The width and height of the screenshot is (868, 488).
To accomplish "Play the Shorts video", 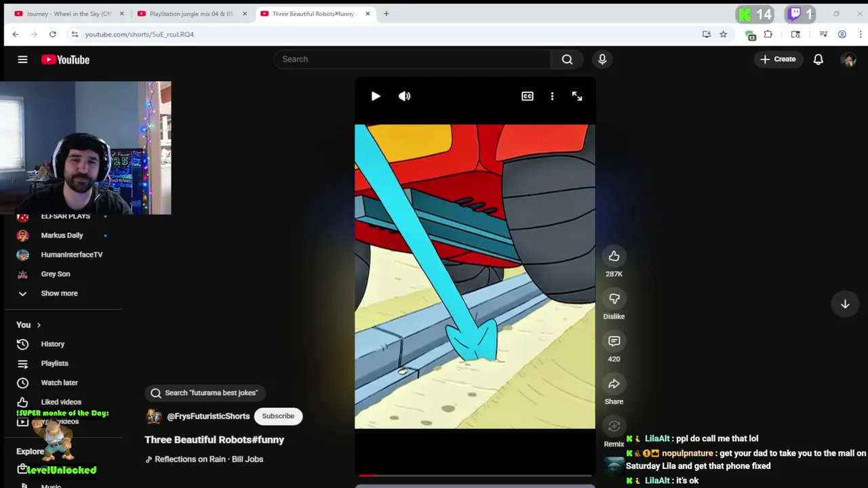I will (x=376, y=96).
